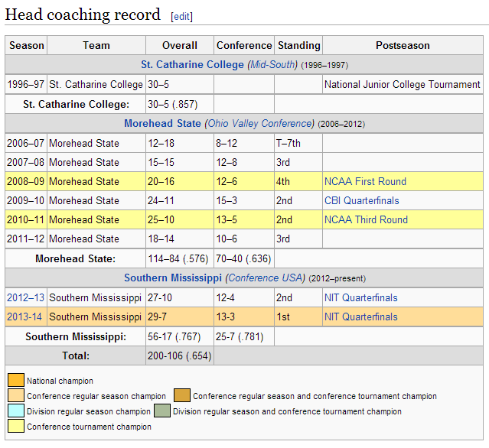Follow NIT Quarterfinals link in 2013-14 row
Image resolution: width=489 pixels, height=448 pixels.
pyautogui.click(x=361, y=317)
